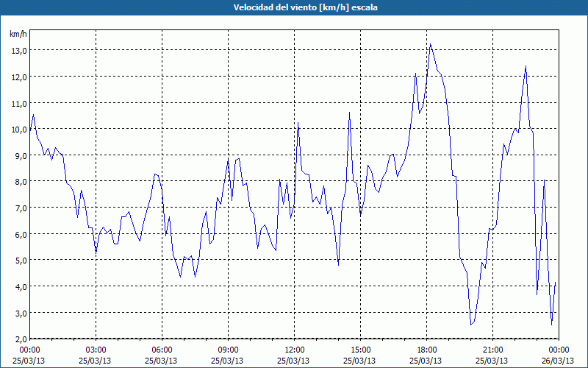This screenshot has height=368, width=588.
Task: Click the 2,0 y-axis label
Action: (x=21, y=339)
